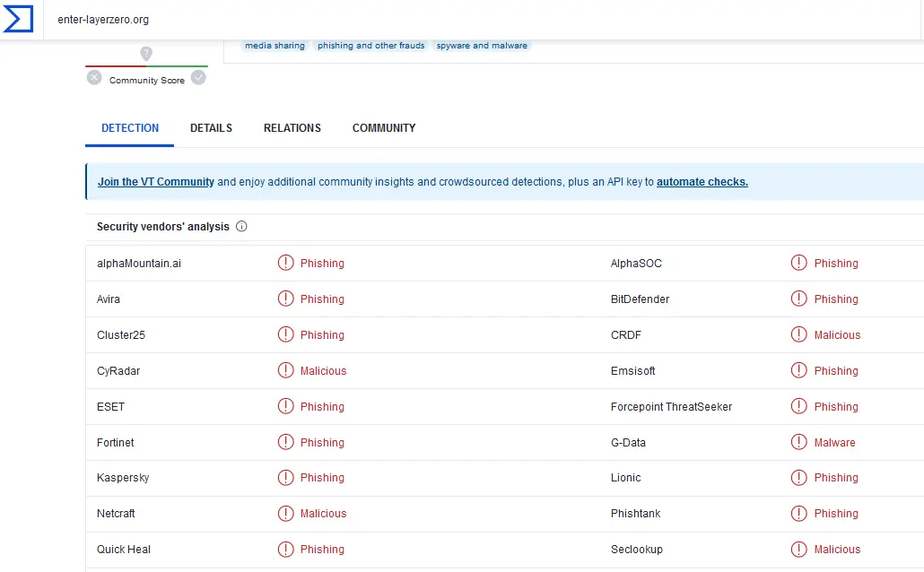924x572 pixels.
Task: Click the VirusTotal sigma logo
Action: pyautogui.click(x=18, y=19)
